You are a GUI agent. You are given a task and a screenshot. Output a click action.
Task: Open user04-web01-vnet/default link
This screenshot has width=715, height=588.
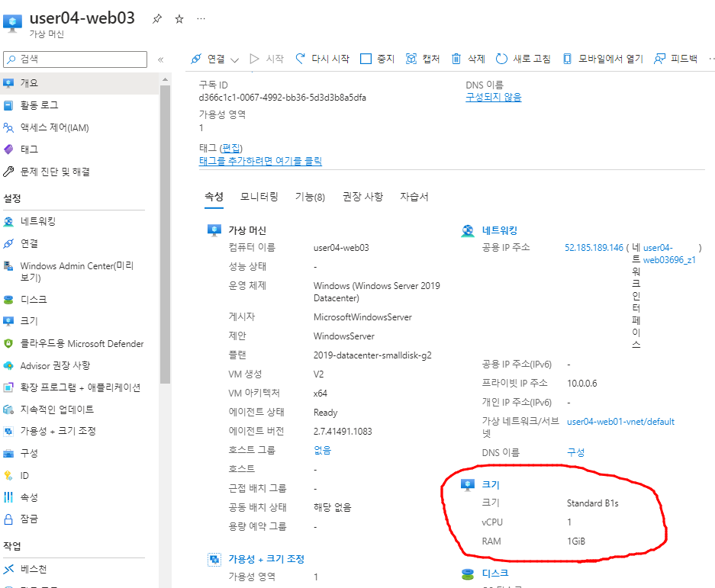point(620,422)
